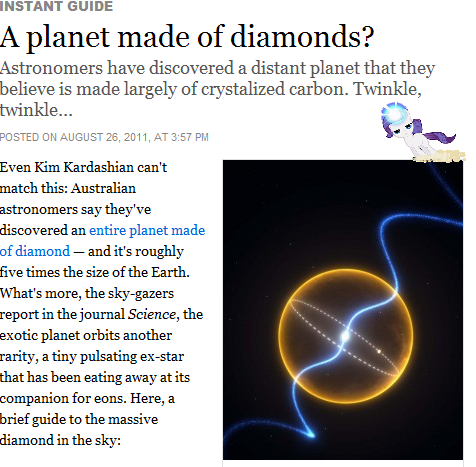Click the subheading starting 'Astronomers have discovered'
This screenshot has width=476, height=467.
click(x=217, y=89)
